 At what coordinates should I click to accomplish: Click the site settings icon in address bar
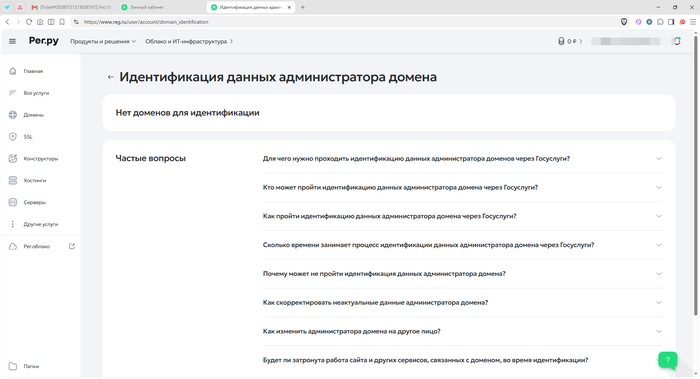[76, 22]
